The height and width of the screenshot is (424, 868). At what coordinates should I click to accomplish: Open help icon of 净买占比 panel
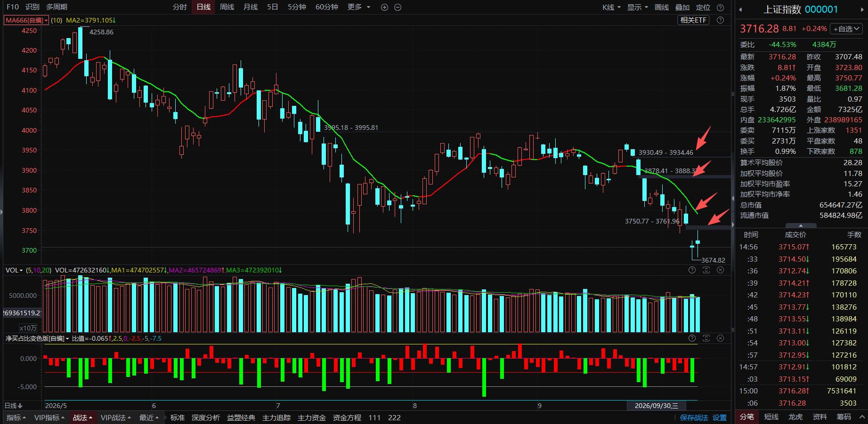pos(692,338)
